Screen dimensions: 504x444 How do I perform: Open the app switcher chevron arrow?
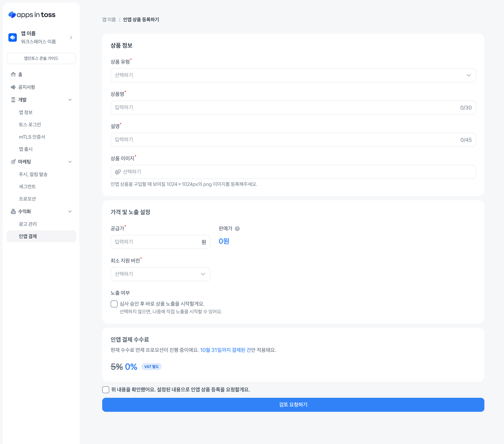(71, 37)
